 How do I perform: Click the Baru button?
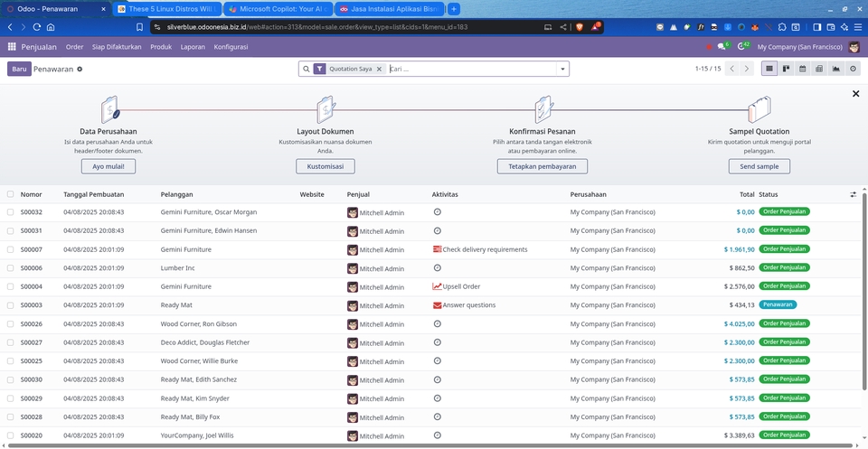(19, 69)
